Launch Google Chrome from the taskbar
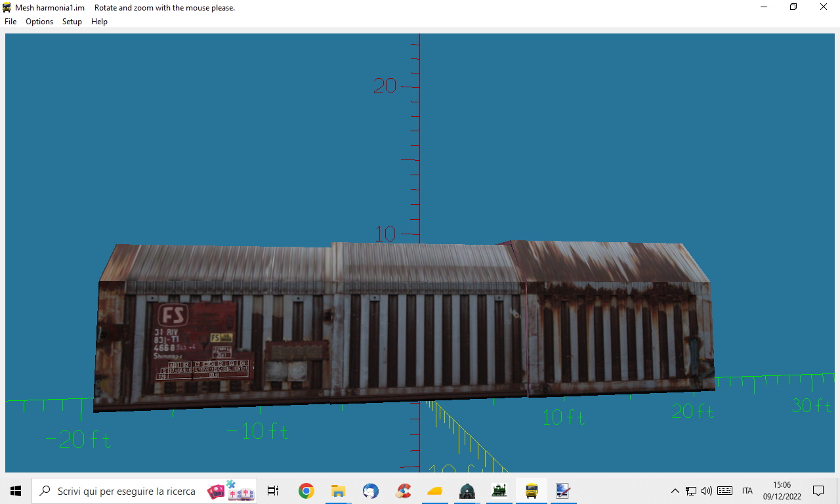This screenshot has width=840, height=504. [306, 491]
